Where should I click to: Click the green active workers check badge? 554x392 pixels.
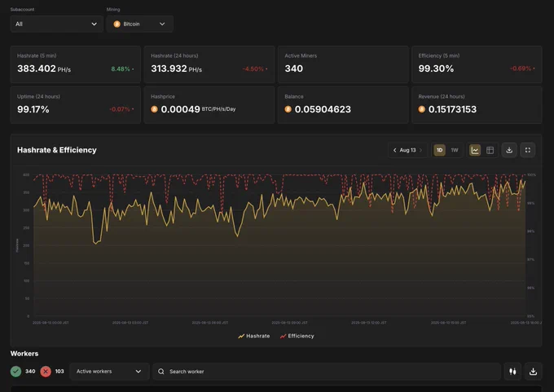pyautogui.click(x=16, y=372)
